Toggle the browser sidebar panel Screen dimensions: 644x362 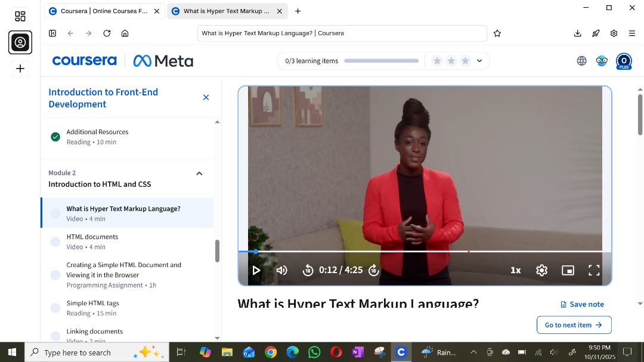(x=52, y=33)
